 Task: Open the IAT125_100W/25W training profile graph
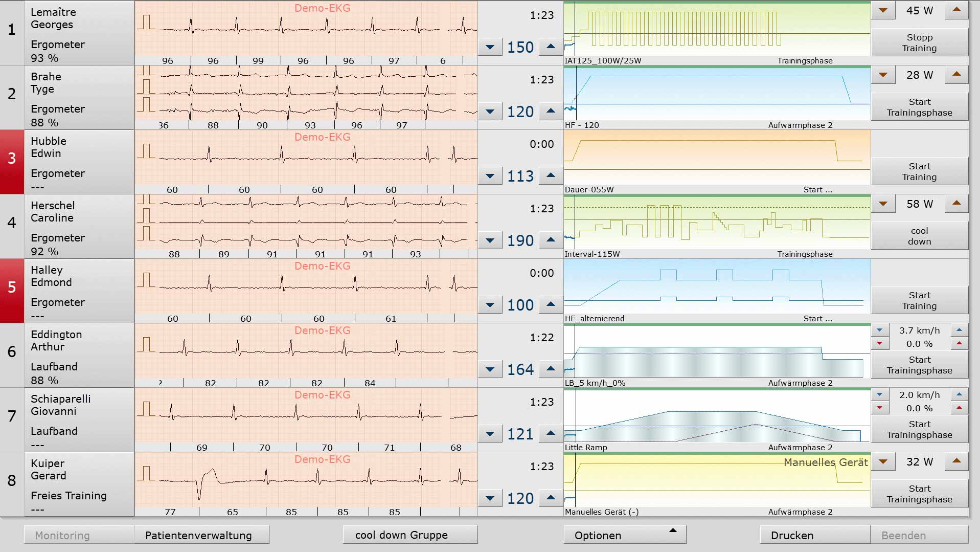pos(717,29)
